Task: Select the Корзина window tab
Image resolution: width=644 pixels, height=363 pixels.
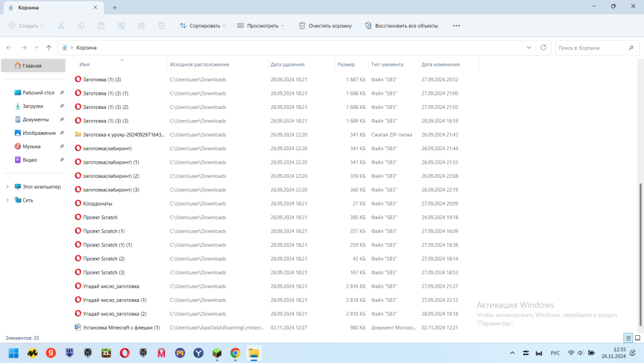Action: click(x=53, y=7)
